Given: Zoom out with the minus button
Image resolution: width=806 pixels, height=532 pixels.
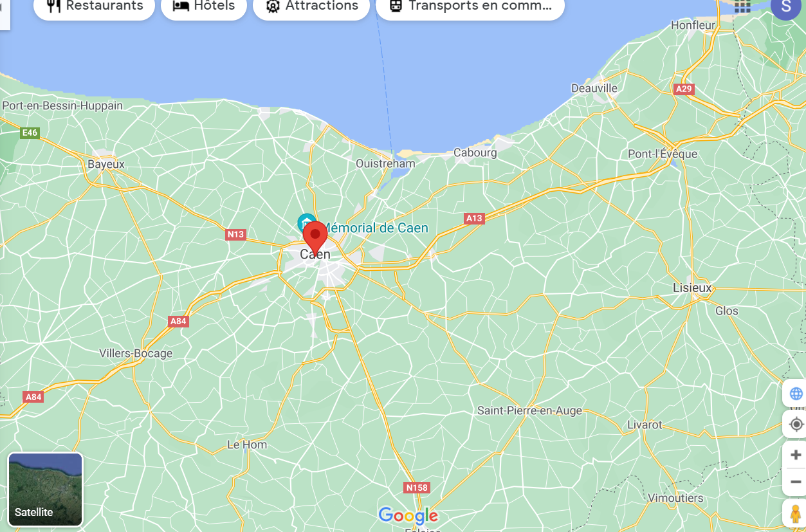Looking at the screenshot, I should 796,482.
